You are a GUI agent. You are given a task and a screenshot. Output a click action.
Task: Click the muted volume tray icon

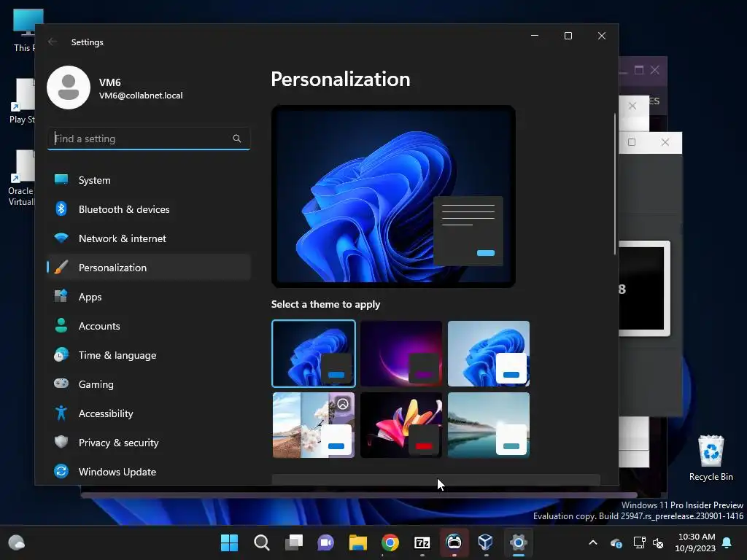658,542
